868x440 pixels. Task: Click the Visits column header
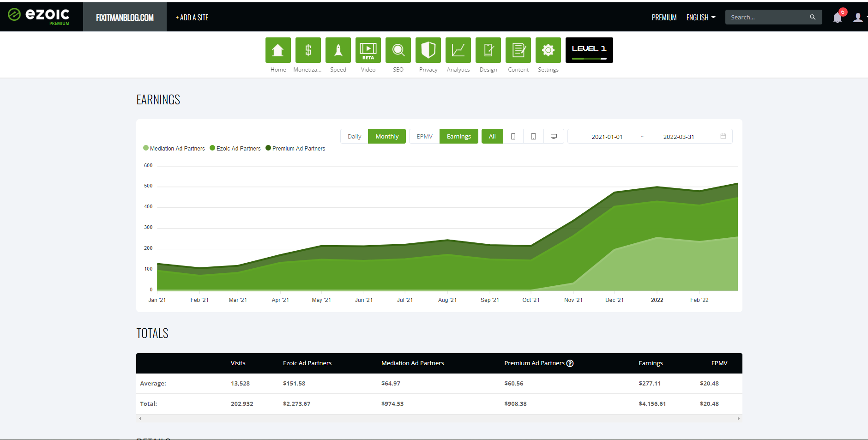tap(238, 363)
